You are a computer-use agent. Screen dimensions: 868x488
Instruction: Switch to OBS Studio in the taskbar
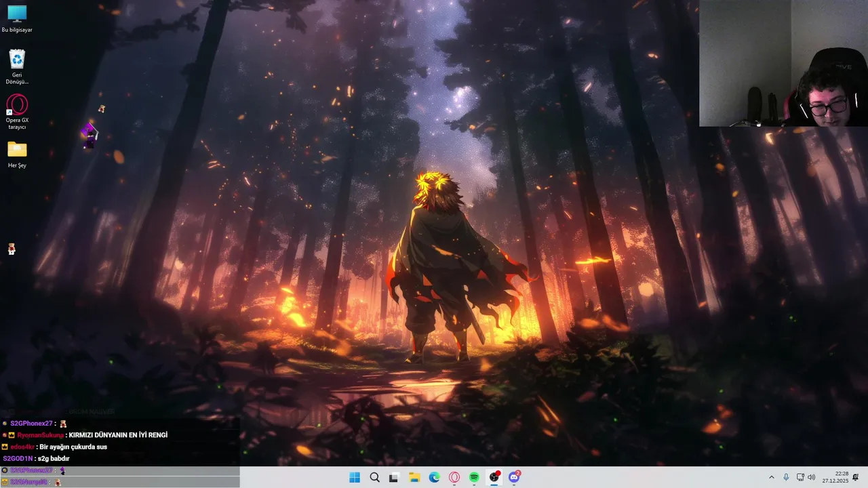click(494, 477)
